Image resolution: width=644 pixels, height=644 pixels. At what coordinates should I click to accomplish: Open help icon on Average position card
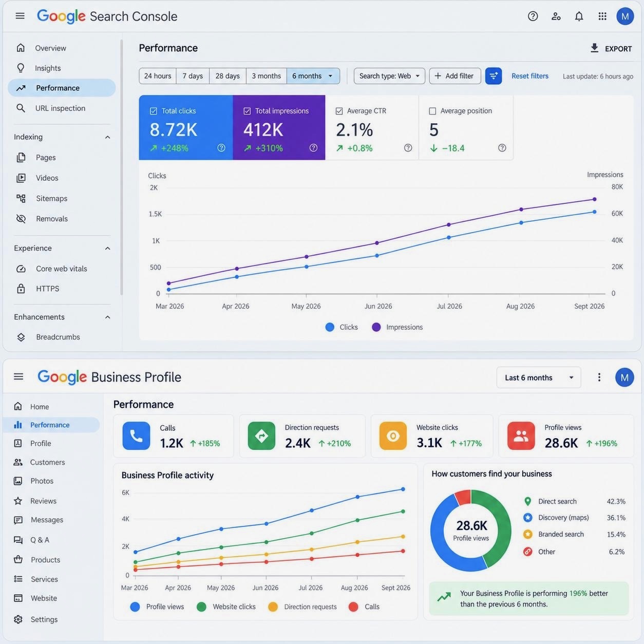coord(502,148)
